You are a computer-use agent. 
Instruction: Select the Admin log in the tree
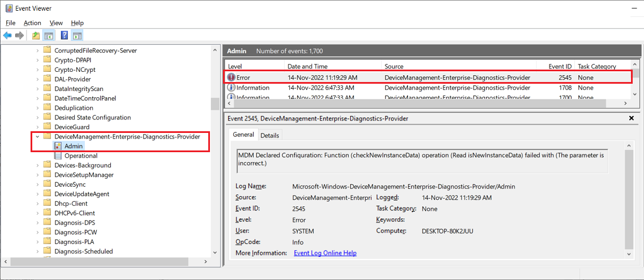click(x=73, y=146)
